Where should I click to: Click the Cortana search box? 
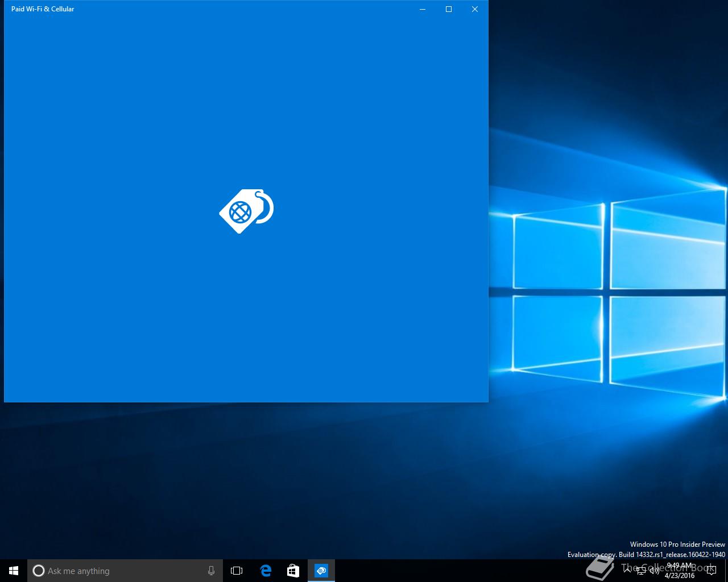coord(124,571)
